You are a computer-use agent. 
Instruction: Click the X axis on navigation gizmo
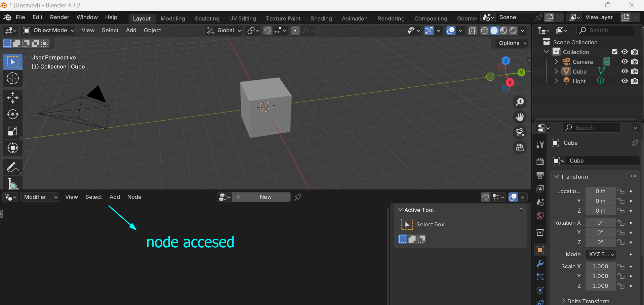[510, 82]
